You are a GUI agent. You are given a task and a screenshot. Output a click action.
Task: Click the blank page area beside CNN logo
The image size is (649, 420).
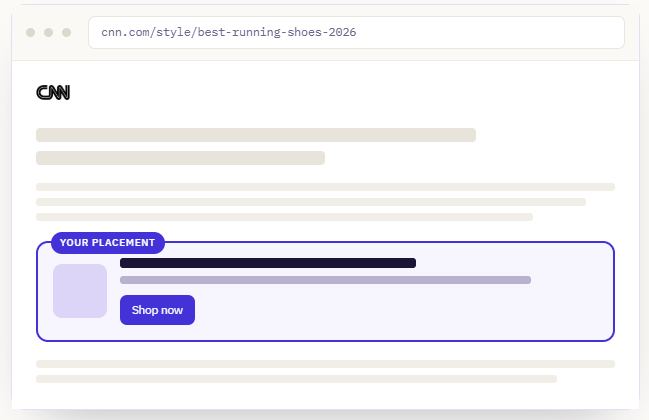331,92
